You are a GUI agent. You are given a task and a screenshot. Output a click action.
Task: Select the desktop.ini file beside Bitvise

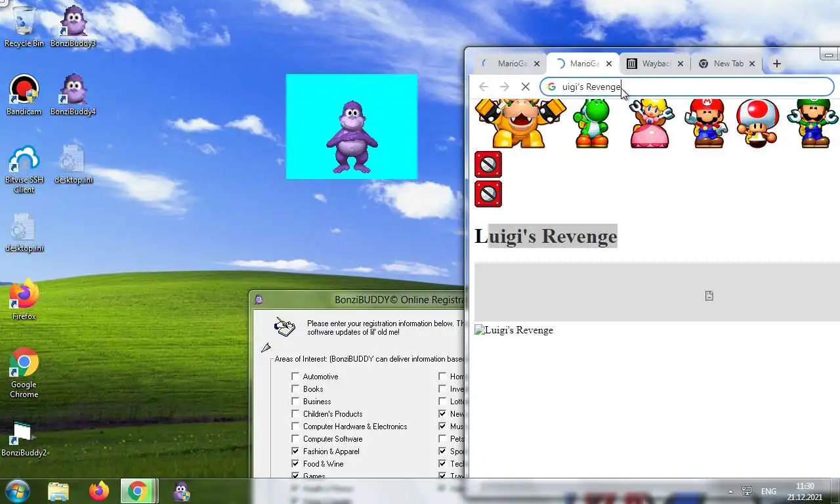(x=73, y=163)
